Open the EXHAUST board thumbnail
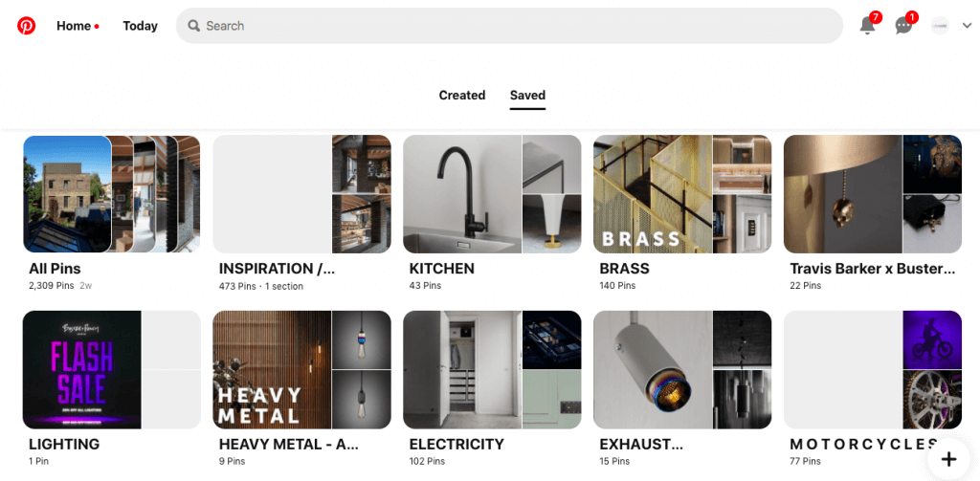This screenshot has width=980, height=481. (682, 370)
